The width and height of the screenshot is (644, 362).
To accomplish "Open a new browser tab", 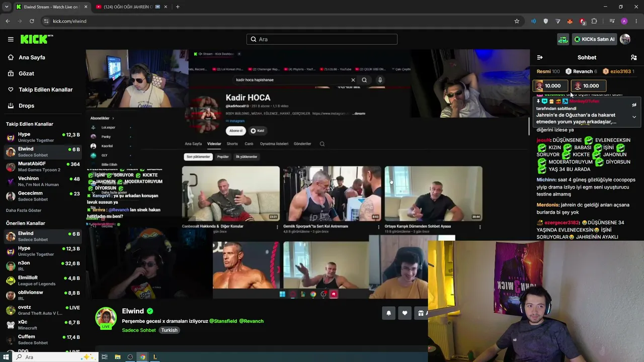I will [178, 7].
